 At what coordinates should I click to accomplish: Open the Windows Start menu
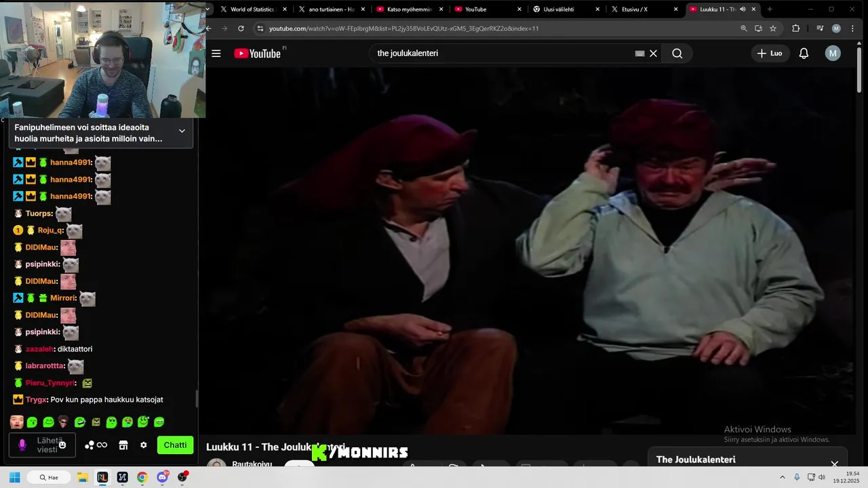14,477
